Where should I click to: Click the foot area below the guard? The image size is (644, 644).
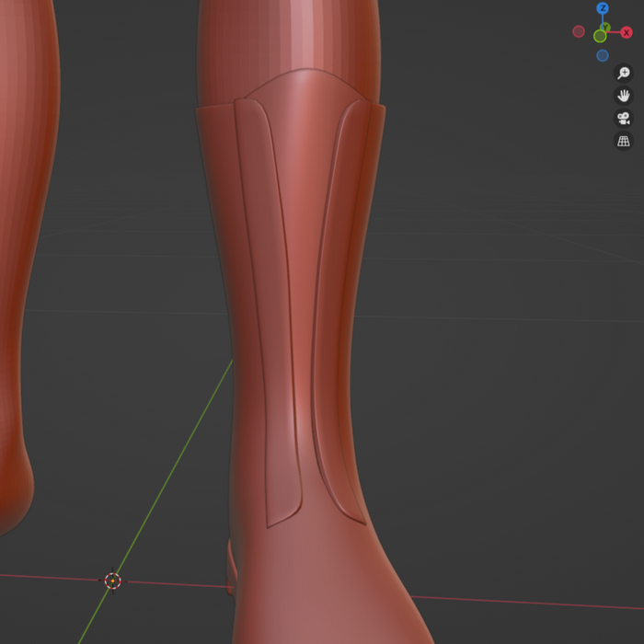(322, 589)
